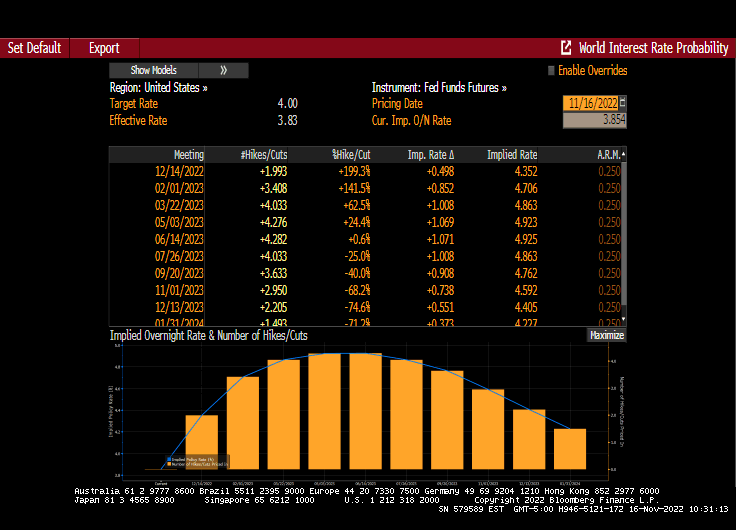Click the table scrollbar up arrow
This screenshot has width=736, height=530.
pyautogui.click(x=624, y=155)
